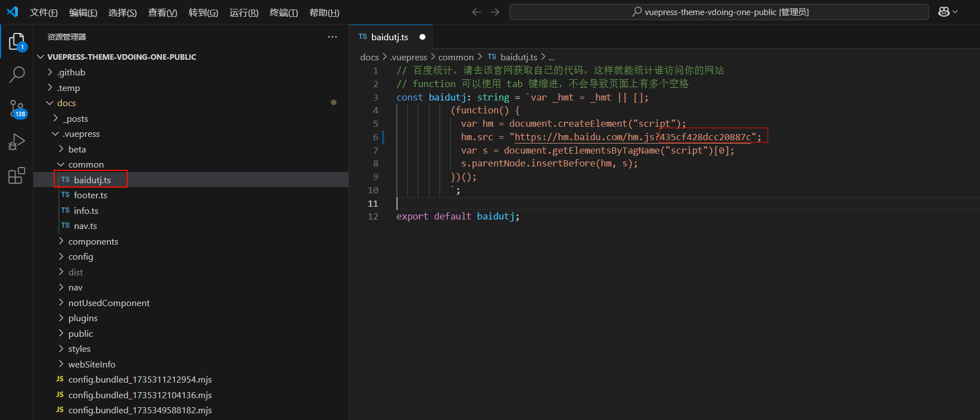Open the 帮助(H) menu
This screenshot has height=420, width=980.
click(x=324, y=12)
